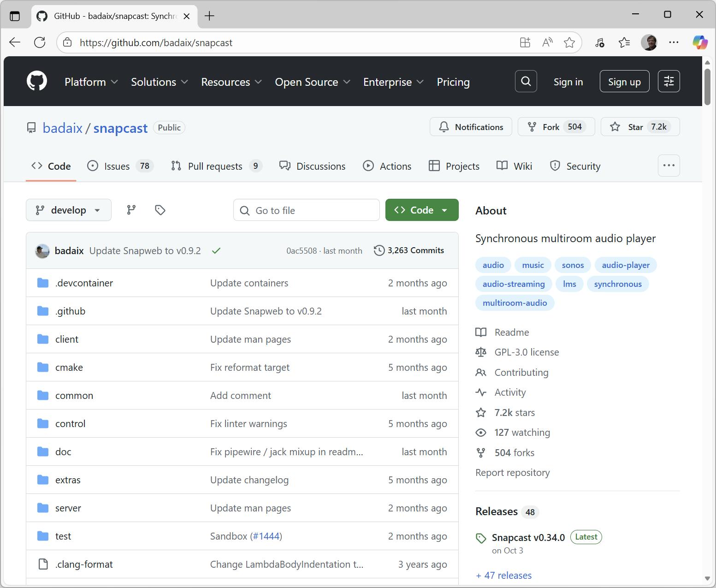Viewport: 716px width, 588px height.
Task: View site information lock icon
Action: [67, 42]
